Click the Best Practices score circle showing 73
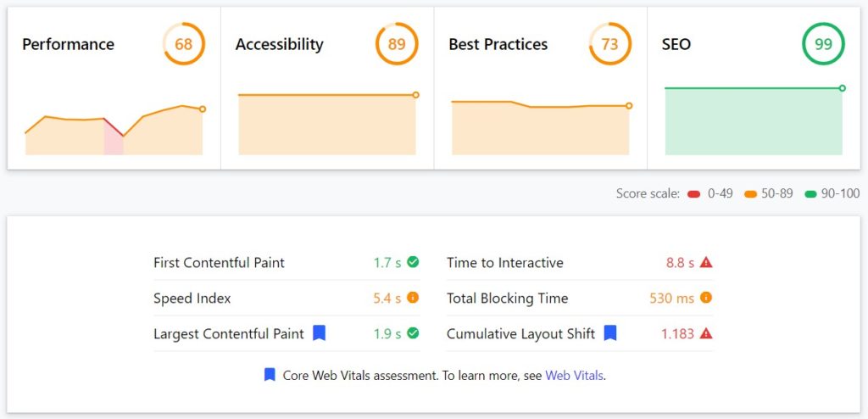This screenshot has height=419, width=868. pyautogui.click(x=609, y=44)
